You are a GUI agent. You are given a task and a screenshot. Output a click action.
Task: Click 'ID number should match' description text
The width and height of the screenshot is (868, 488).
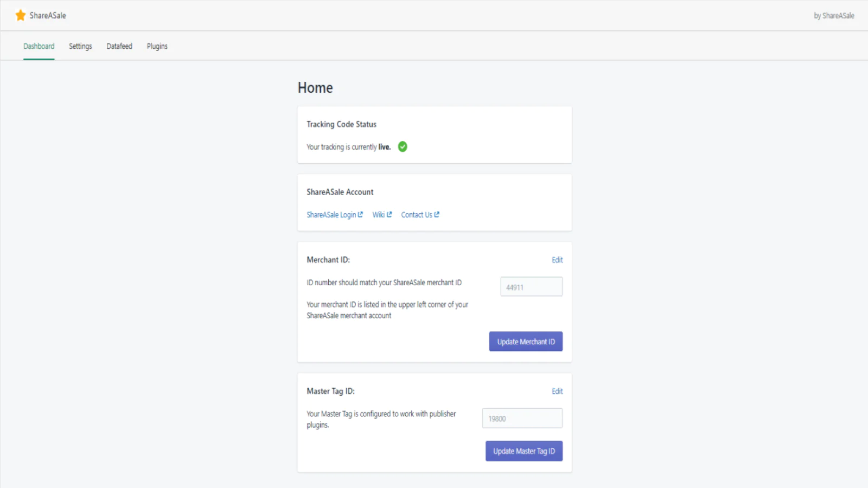(x=384, y=282)
